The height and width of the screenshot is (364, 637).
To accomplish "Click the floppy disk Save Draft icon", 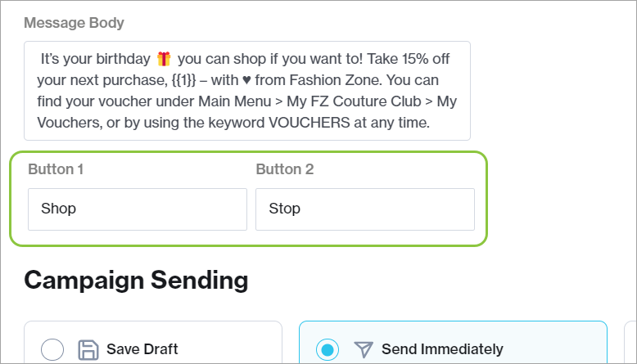I will pyautogui.click(x=88, y=350).
